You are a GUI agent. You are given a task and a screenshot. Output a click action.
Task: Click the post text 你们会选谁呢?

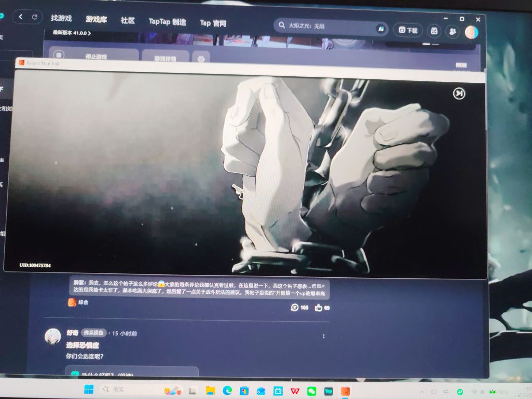(x=85, y=356)
